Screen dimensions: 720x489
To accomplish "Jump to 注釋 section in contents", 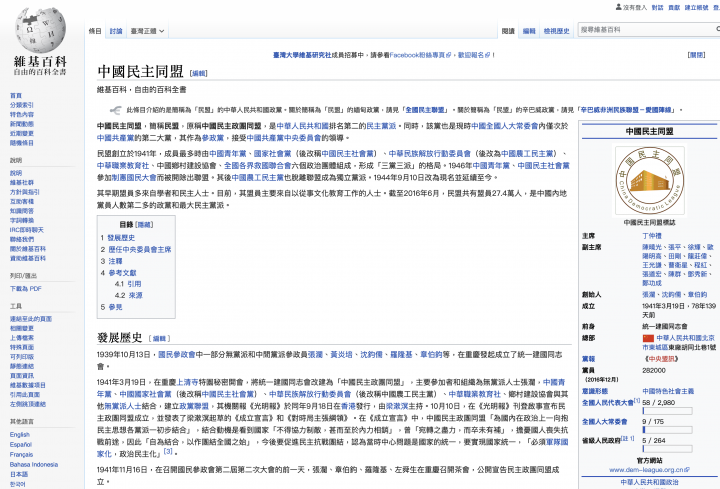I will pyautogui.click(x=115, y=261).
